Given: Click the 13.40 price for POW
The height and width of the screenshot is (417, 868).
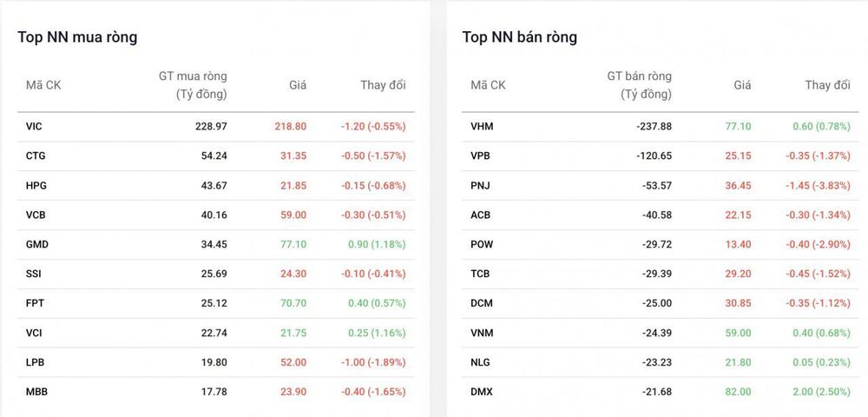Looking at the screenshot, I should tap(739, 244).
